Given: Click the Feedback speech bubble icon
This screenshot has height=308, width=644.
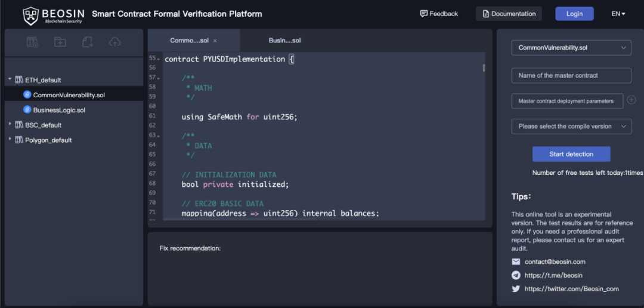Looking at the screenshot, I should click(424, 14).
